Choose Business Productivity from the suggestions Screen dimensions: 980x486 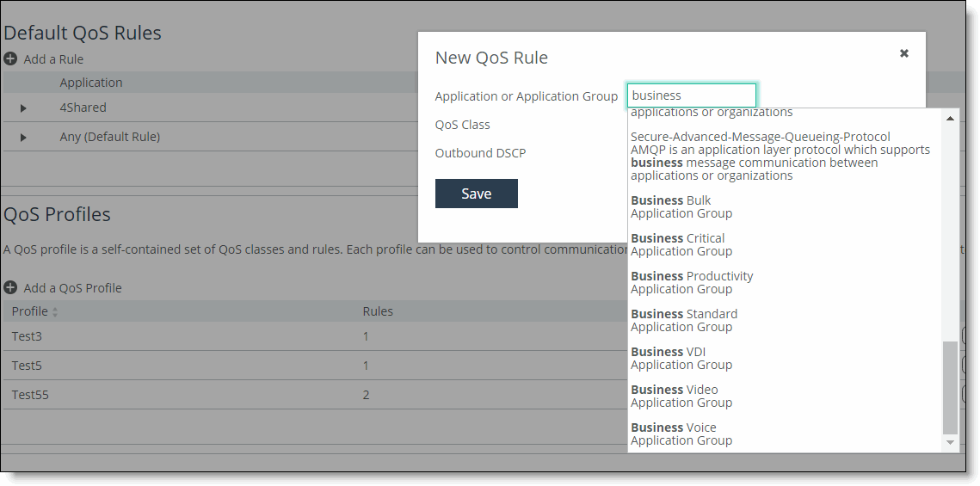(x=692, y=282)
